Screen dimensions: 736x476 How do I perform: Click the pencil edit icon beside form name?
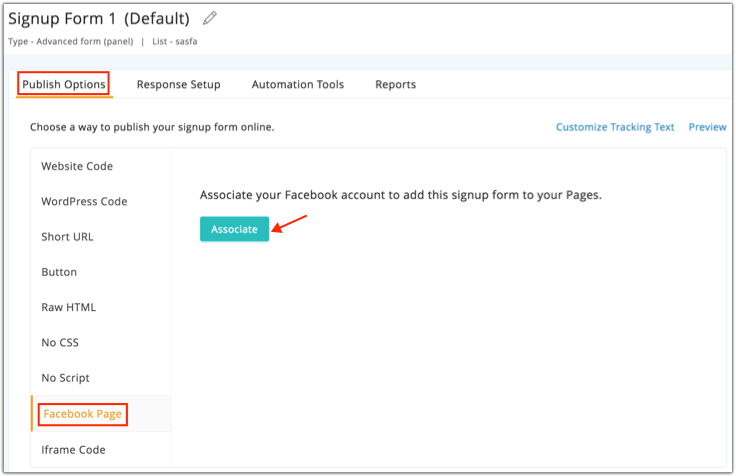pyautogui.click(x=209, y=18)
